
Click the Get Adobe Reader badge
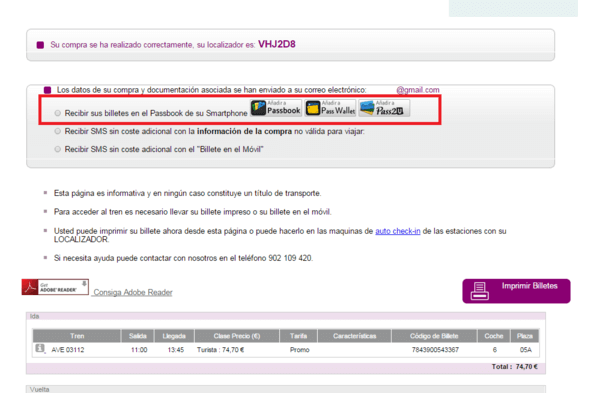pyautogui.click(x=55, y=287)
